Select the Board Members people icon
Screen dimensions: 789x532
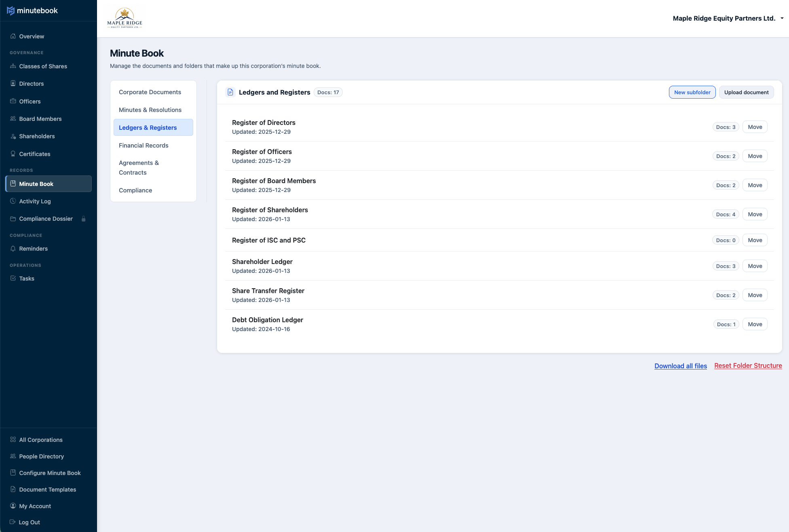13,118
